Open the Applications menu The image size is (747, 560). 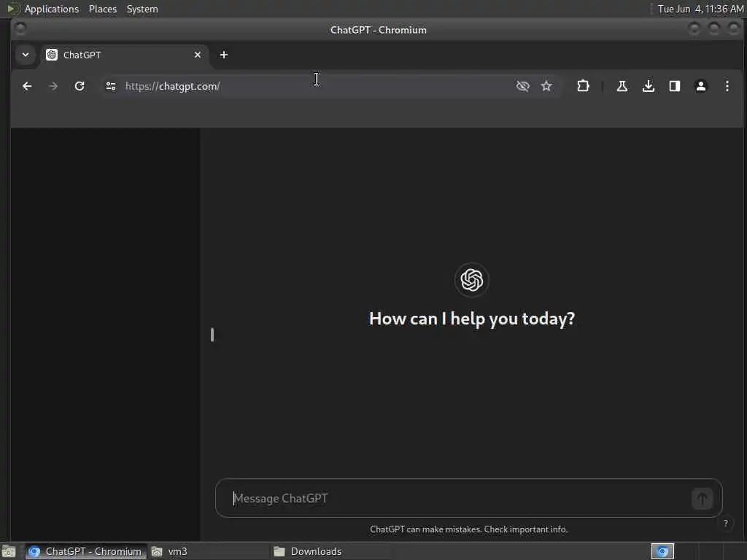click(x=52, y=9)
